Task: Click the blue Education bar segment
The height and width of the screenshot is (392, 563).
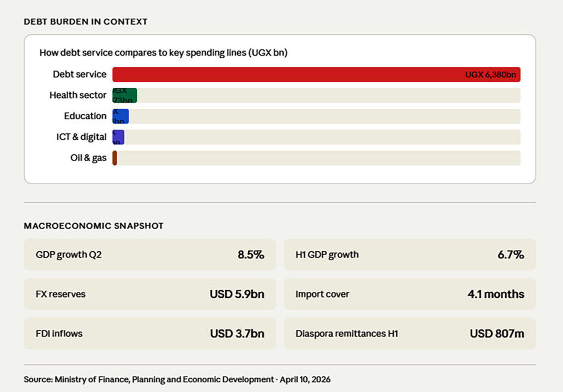Action: [120, 116]
